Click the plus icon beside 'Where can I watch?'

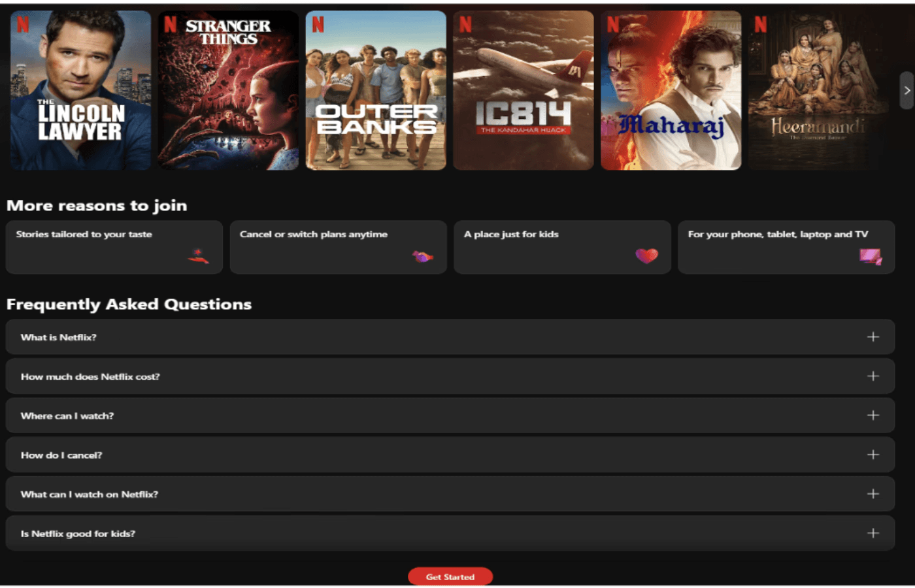tap(873, 416)
